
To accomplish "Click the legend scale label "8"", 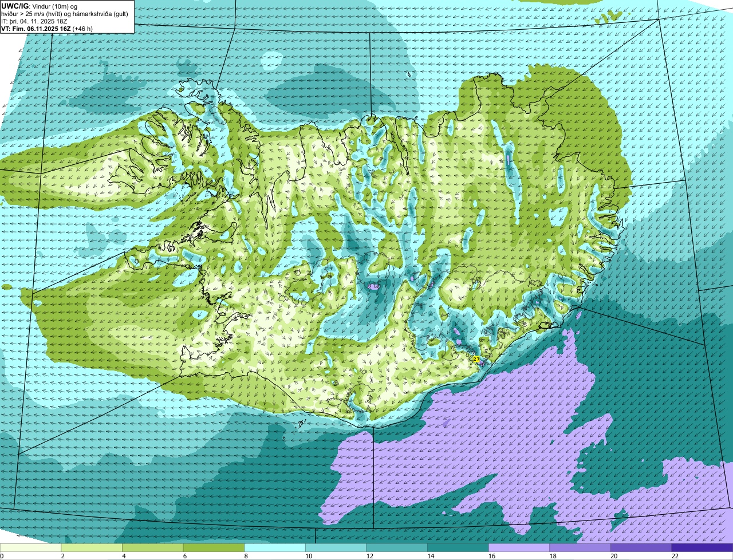I will click(246, 556).
